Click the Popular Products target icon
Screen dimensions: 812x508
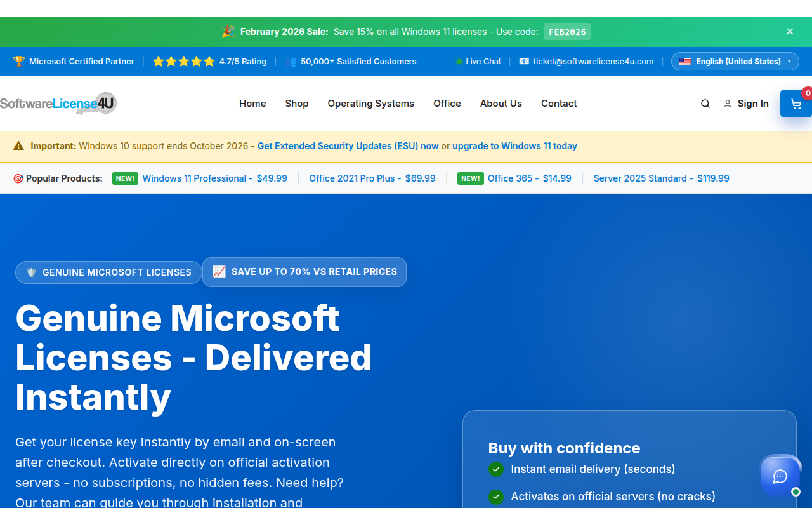18,178
